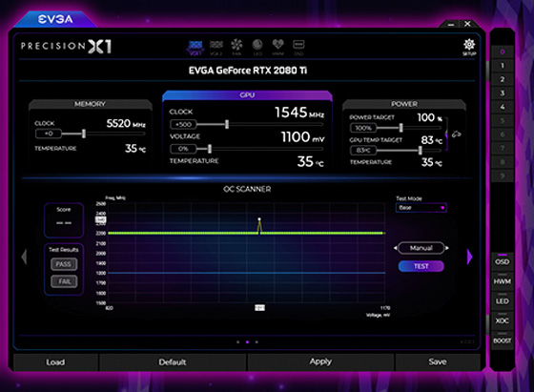This screenshot has width=534, height=392.
Task: Open the OSD icon in top toolbar
Action: (x=298, y=48)
